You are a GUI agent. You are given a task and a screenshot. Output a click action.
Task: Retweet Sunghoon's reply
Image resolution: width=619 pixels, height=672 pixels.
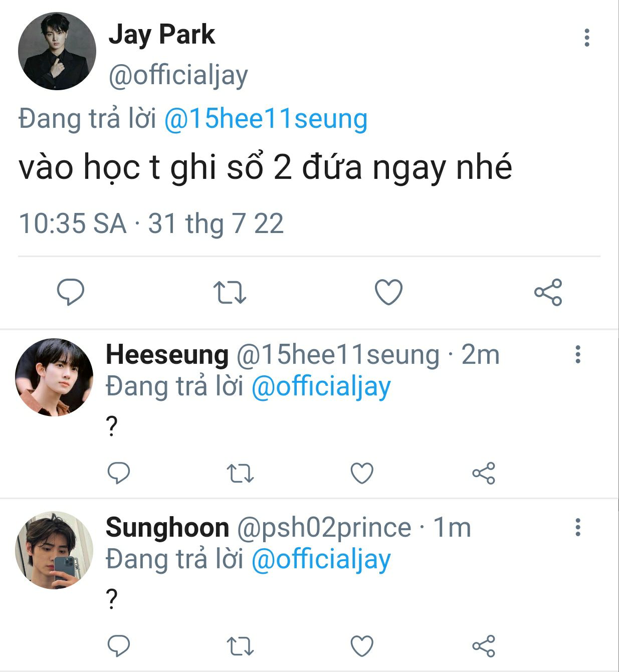click(x=241, y=646)
